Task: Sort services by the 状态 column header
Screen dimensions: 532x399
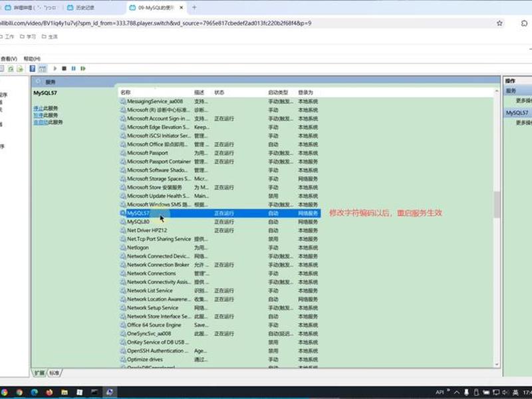Action: [x=239, y=92]
